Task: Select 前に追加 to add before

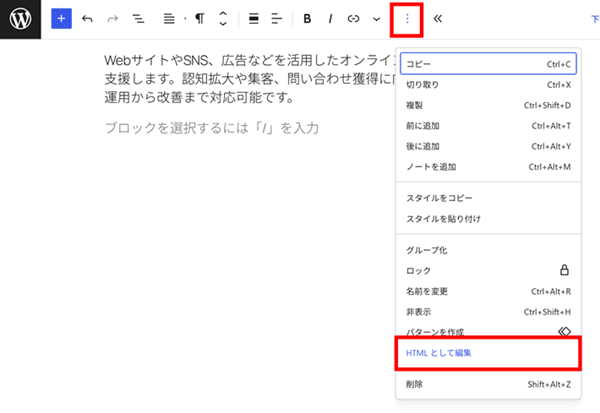Action: coord(488,126)
